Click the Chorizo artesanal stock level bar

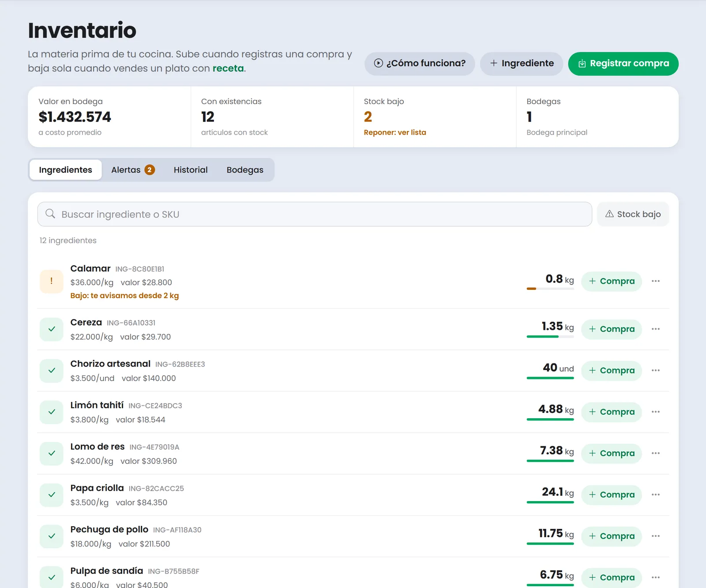tap(550, 378)
